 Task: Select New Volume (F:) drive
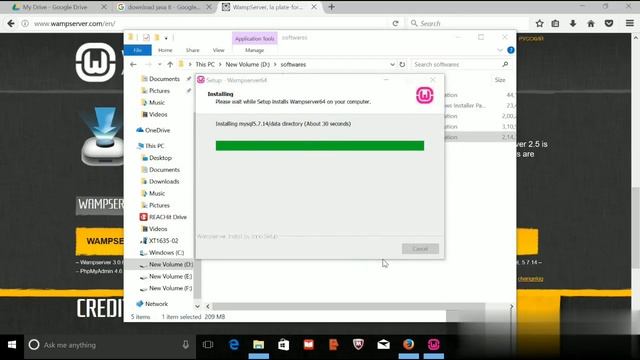[x=170, y=288]
